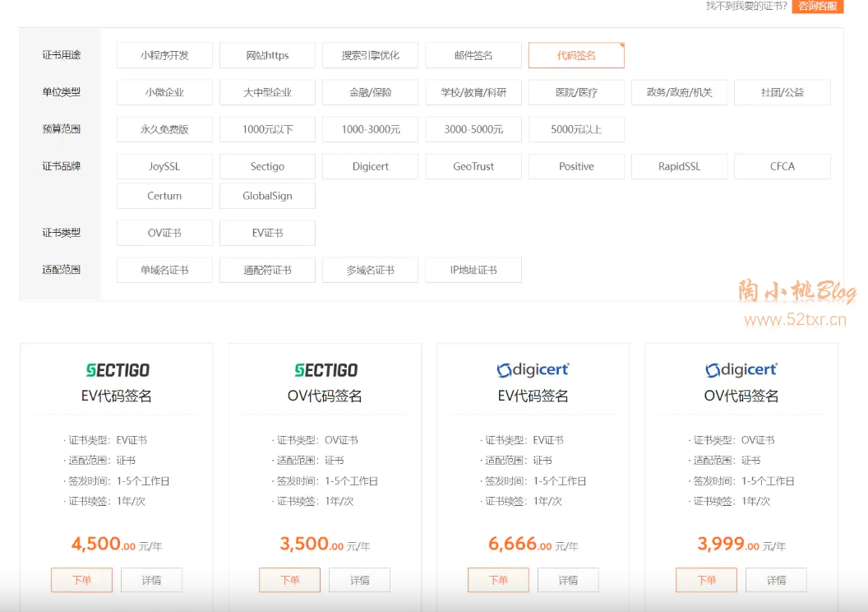
Task: Filter by 1000-3000元 budget range
Action: [x=371, y=130]
